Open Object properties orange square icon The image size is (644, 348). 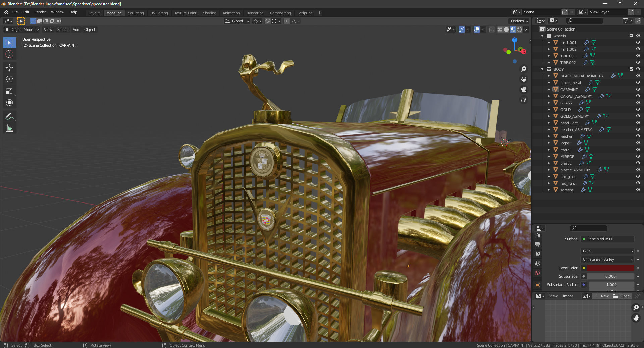(x=537, y=285)
